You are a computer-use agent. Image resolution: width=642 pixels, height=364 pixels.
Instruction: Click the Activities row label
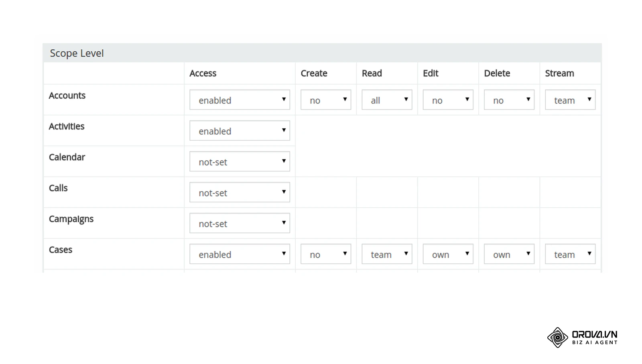67,126
